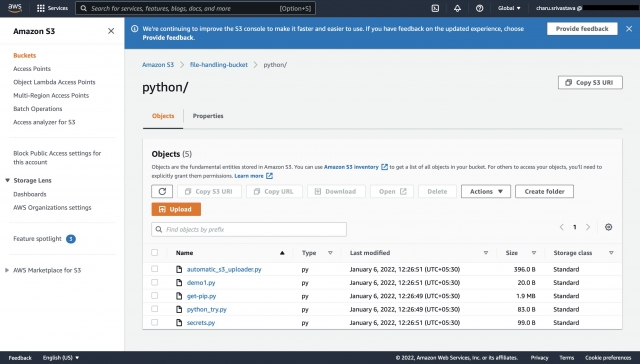This screenshot has height=364, width=640.
Task: Open the table preferences gear icon
Action: pos(608,227)
